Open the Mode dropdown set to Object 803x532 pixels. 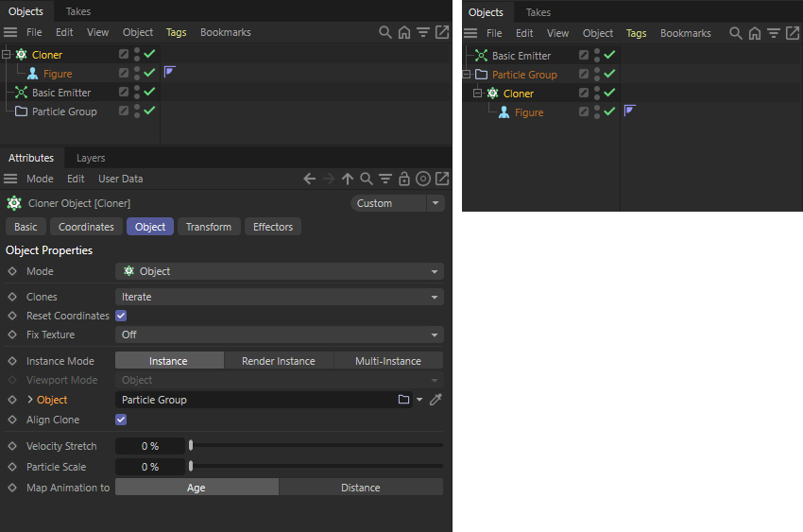(279, 271)
